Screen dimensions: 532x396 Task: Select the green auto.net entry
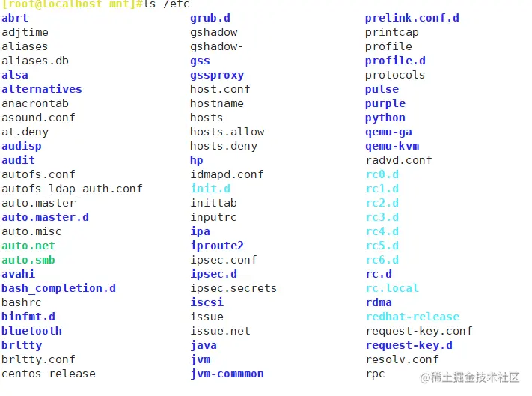(x=28, y=246)
